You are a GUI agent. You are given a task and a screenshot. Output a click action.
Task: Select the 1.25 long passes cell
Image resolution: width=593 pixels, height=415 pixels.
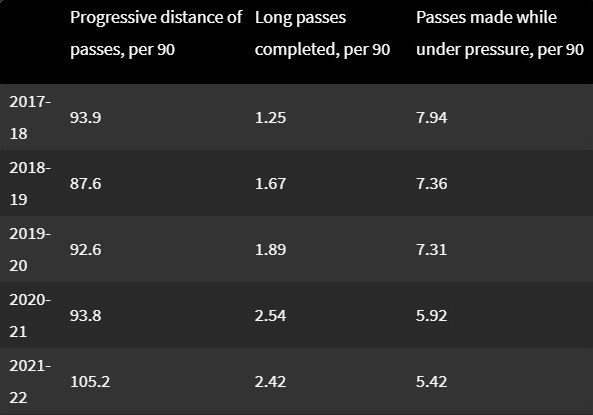270,118
